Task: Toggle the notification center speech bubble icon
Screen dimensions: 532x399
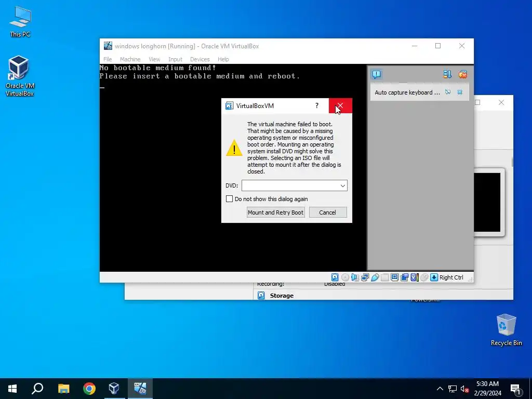Action: [377, 74]
